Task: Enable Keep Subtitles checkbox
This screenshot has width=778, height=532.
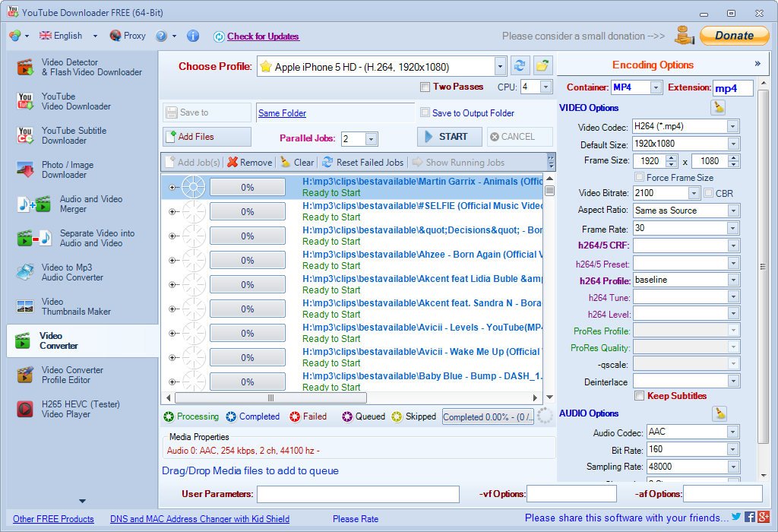Action: 640,395
